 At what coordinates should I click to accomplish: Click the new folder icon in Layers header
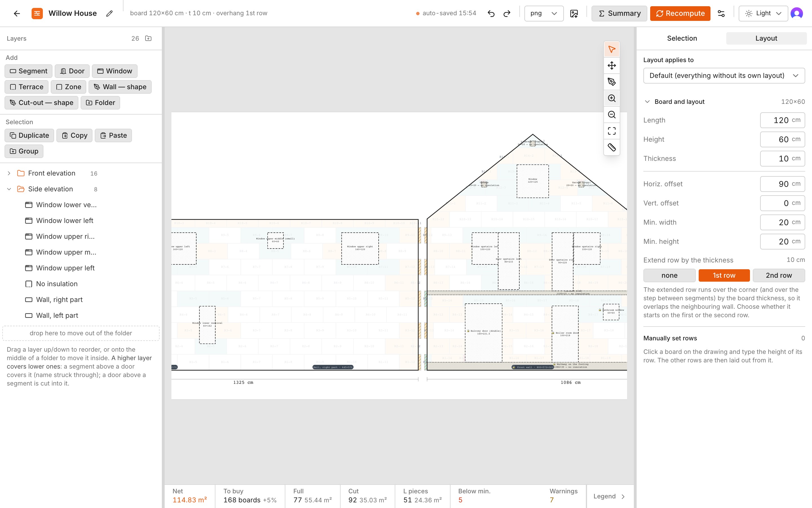148,38
